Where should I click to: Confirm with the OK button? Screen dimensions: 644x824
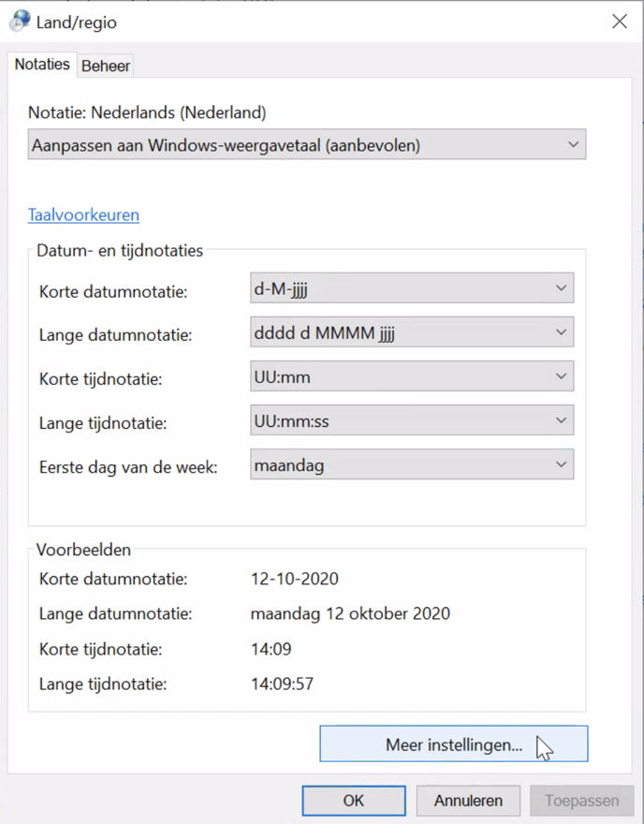point(353,801)
